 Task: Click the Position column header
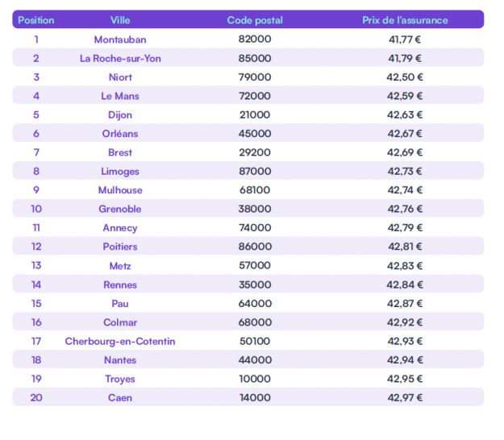point(36,20)
